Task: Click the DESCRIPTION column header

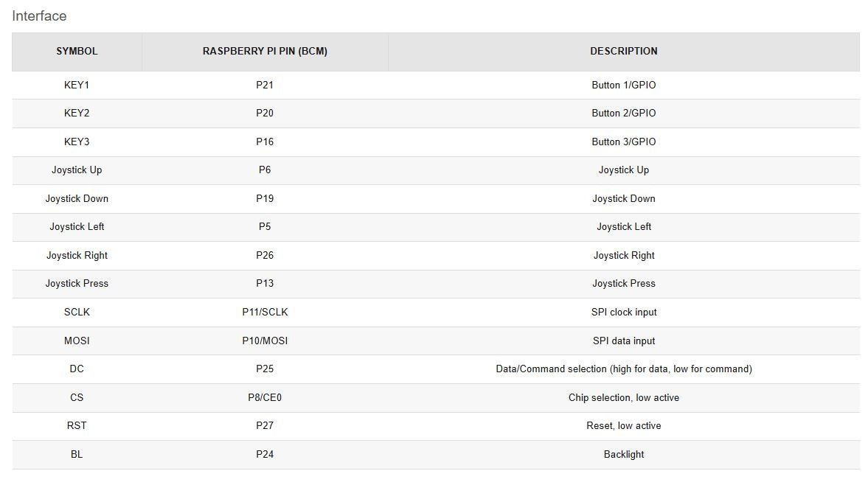Action: [623, 51]
